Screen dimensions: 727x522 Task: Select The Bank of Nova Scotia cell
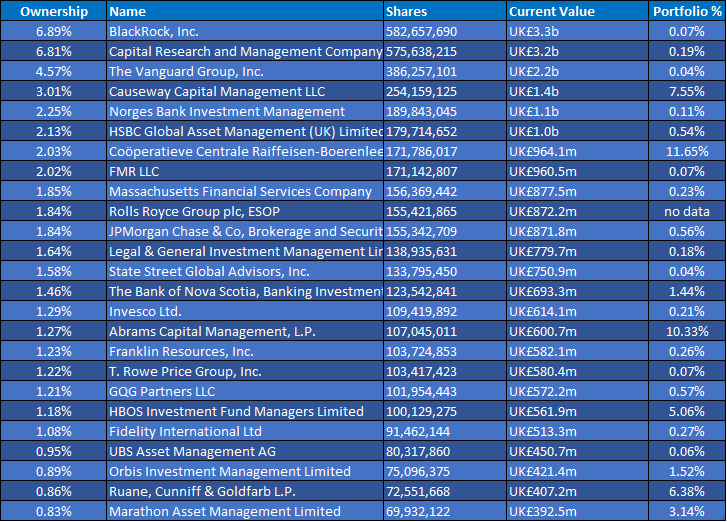pyautogui.click(x=245, y=291)
